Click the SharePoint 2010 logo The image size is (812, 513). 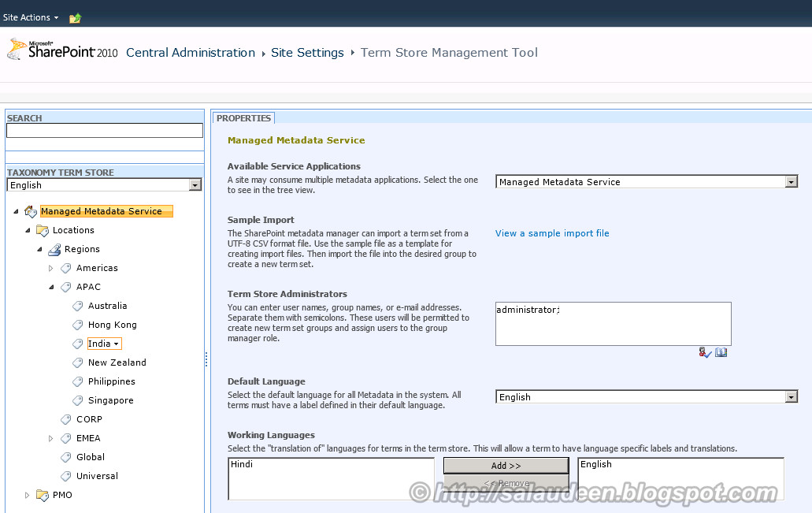click(x=62, y=50)
